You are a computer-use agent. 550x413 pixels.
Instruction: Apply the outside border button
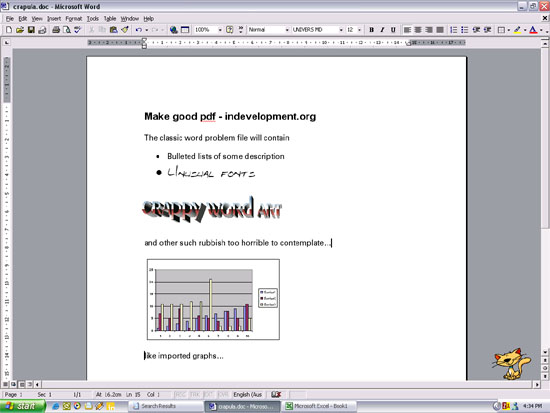pyautogui.click(x=501, y=30)
